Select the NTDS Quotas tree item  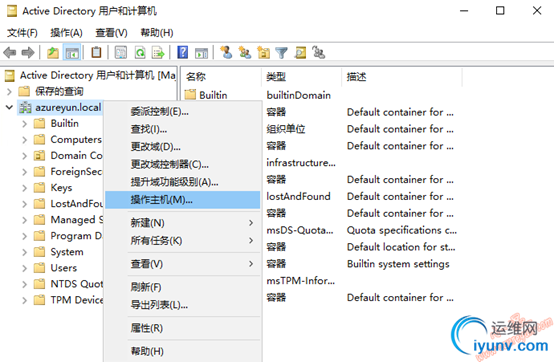77,284
